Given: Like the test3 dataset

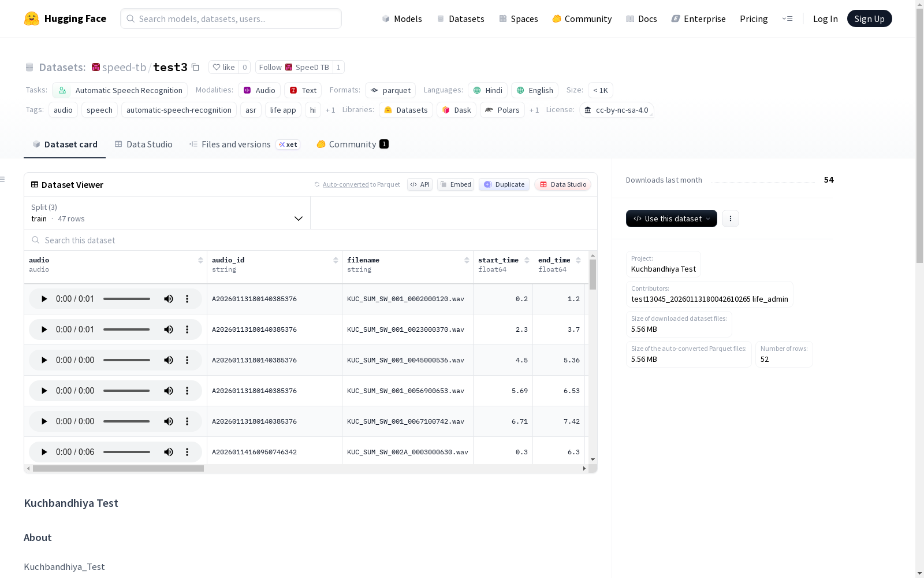Looking at the screenshot, I should coord(223,67).
